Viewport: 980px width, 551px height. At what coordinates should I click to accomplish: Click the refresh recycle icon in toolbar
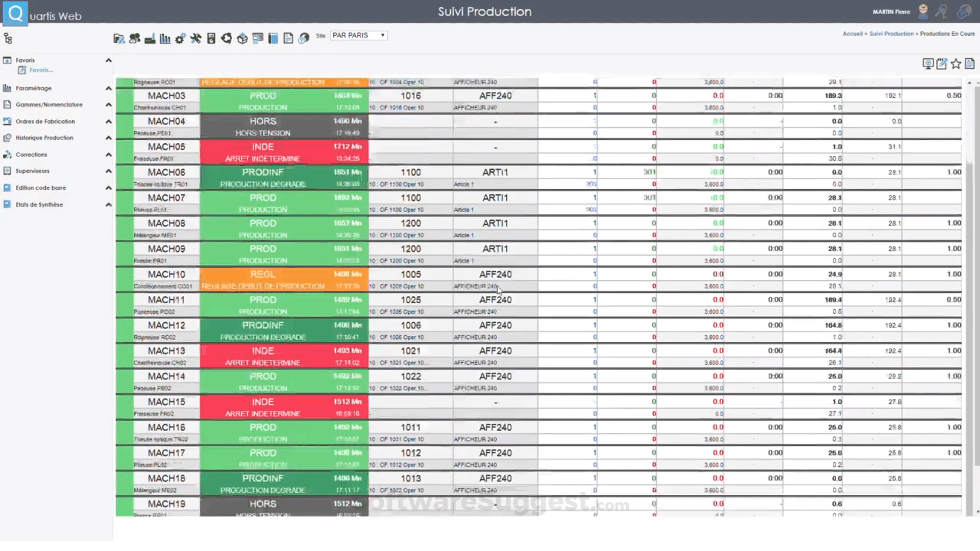click(x=227, y=38)
